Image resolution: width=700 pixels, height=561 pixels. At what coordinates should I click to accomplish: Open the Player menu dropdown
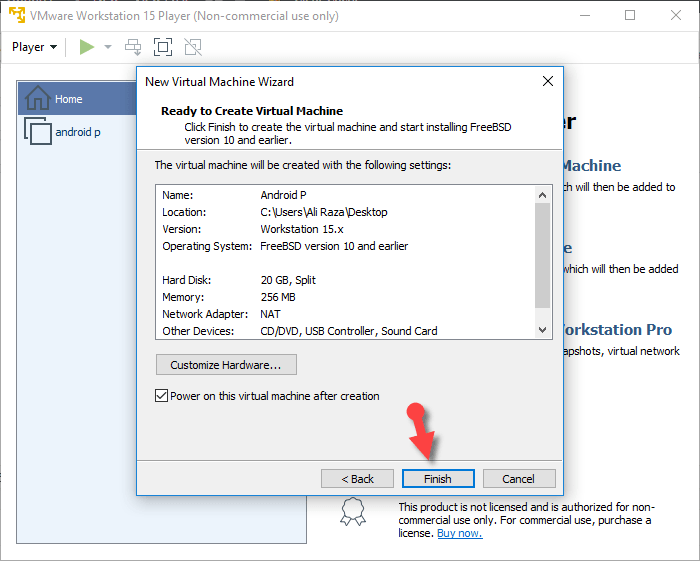tap(34, 47)
